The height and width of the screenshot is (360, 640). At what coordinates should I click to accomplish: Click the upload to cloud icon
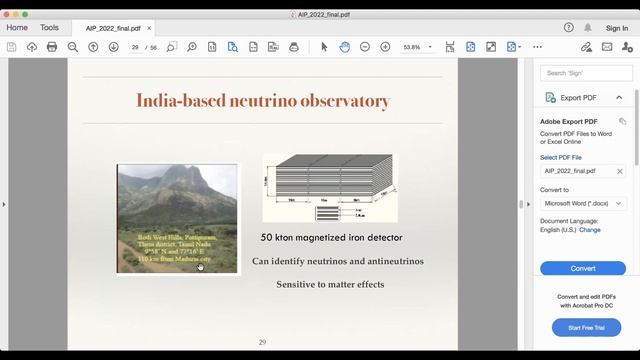click(x=32, y=47)
